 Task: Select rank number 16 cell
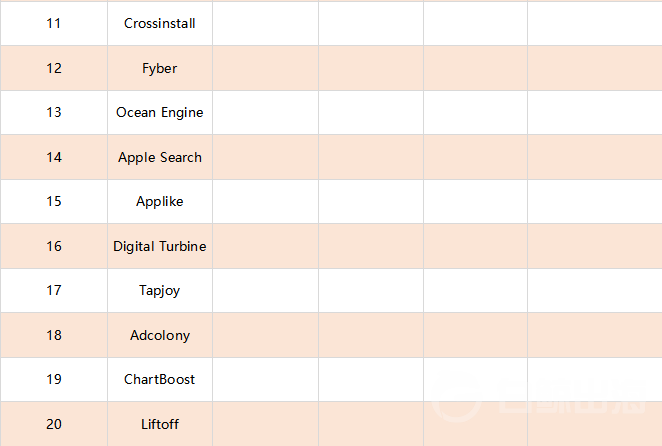pos(54,246)
